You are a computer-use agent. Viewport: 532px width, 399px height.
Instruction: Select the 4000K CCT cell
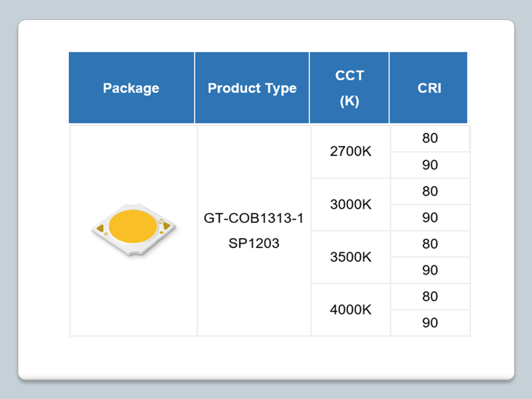[350, 310]
